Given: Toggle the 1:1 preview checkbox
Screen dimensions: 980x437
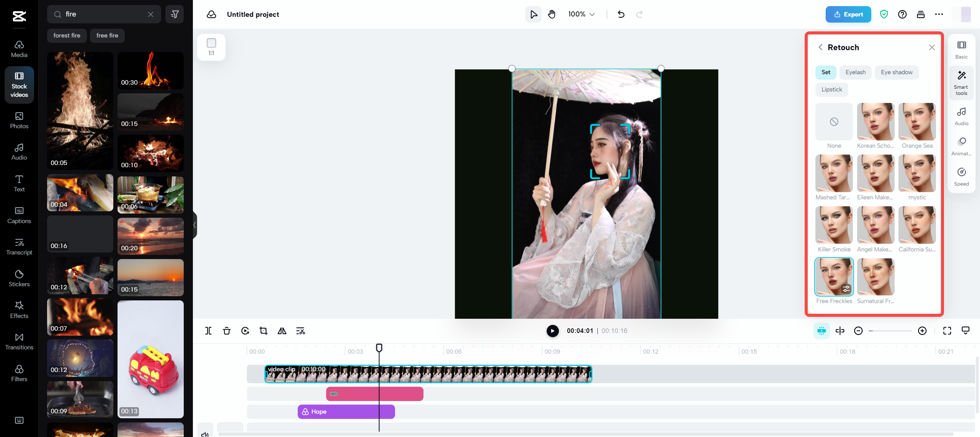Looking at the screenshot, I should click(211, 42).
